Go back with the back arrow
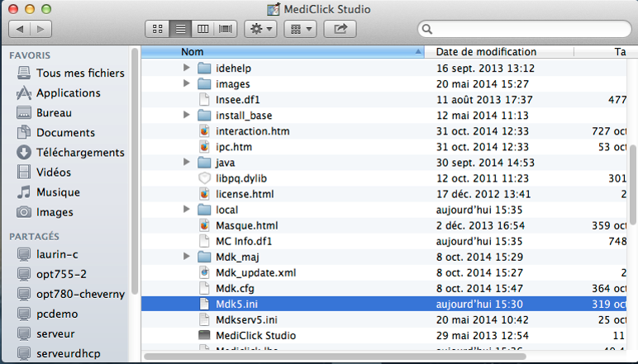Viewport: 638px width, 364px height. [19, 29]
